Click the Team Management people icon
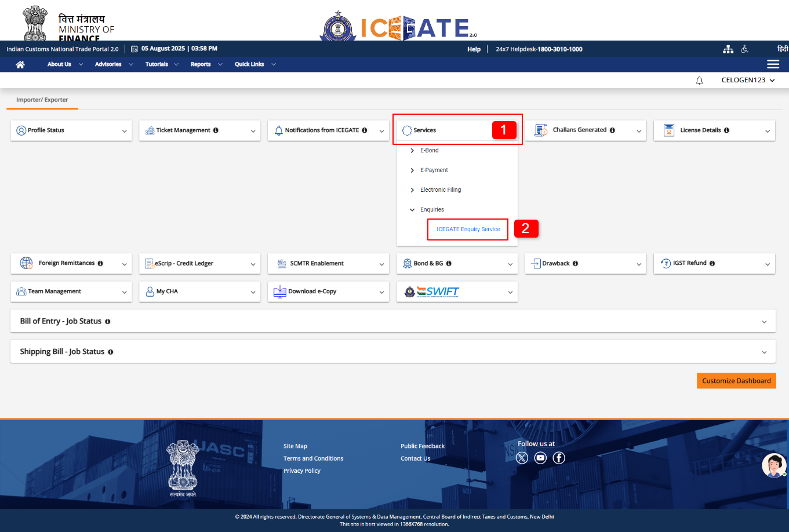Screen dimensions: 789x532 pyautogui.click(x=21, y=291)
